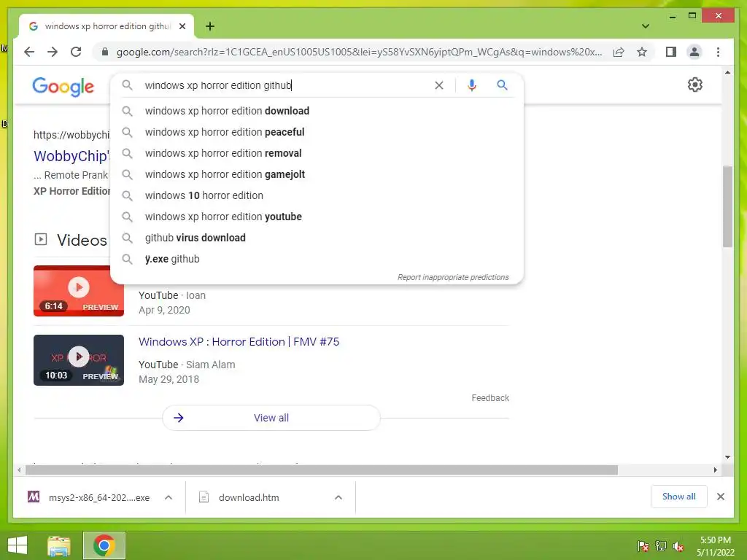747x560 pixels.
Task: Click the vertical scrollbar thumb
Action: (727, 206)
